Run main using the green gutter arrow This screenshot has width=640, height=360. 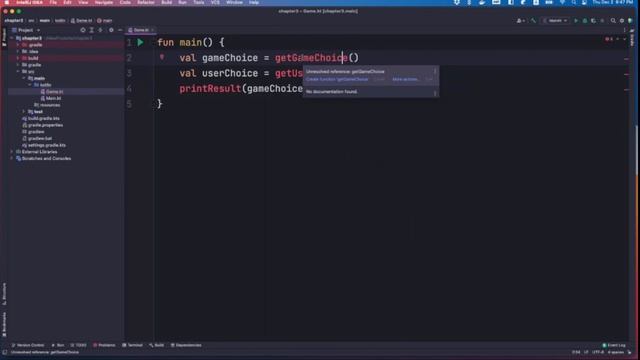click(140, 42)
